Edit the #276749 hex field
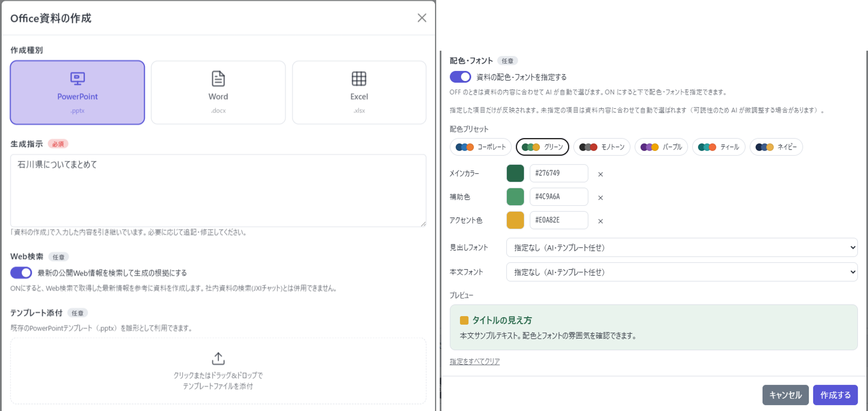The width and height of the screenshot is (868, 411). [559, 173]
